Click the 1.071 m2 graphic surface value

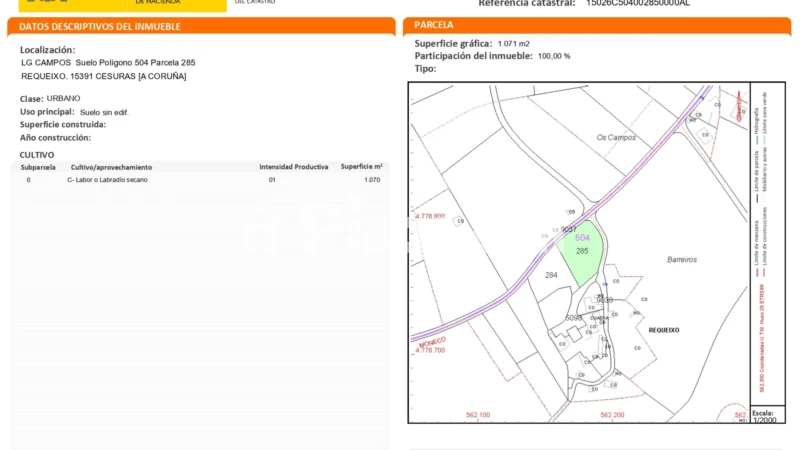tap(513, 44)
